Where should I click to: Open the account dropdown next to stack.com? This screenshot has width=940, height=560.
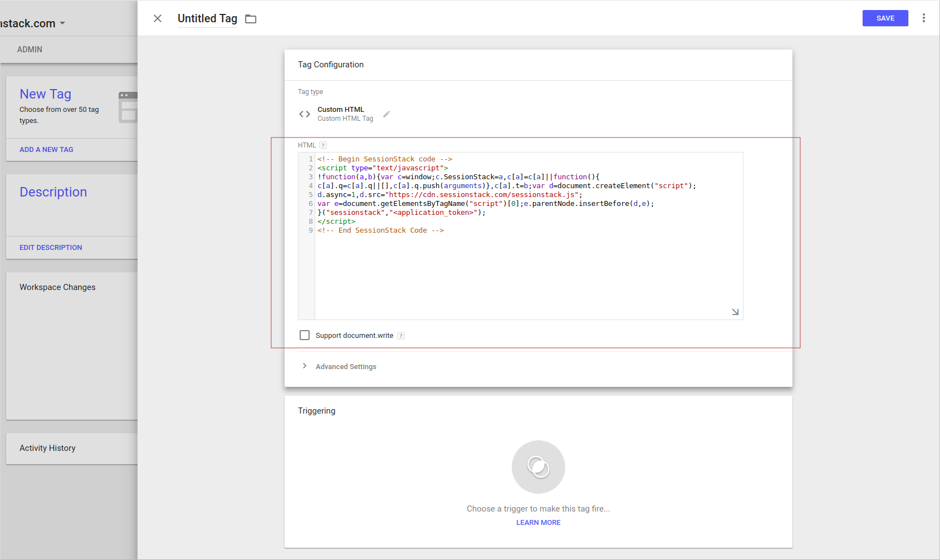pos(62,23)
